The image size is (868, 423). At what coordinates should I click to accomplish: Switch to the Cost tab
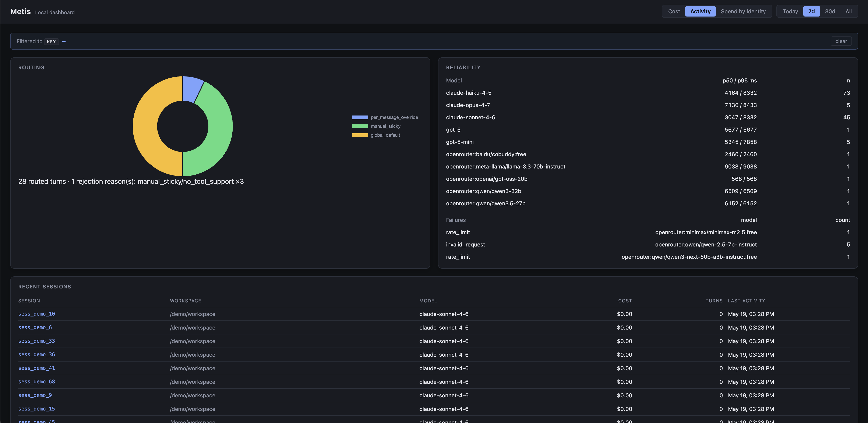[x=674, y=11]
